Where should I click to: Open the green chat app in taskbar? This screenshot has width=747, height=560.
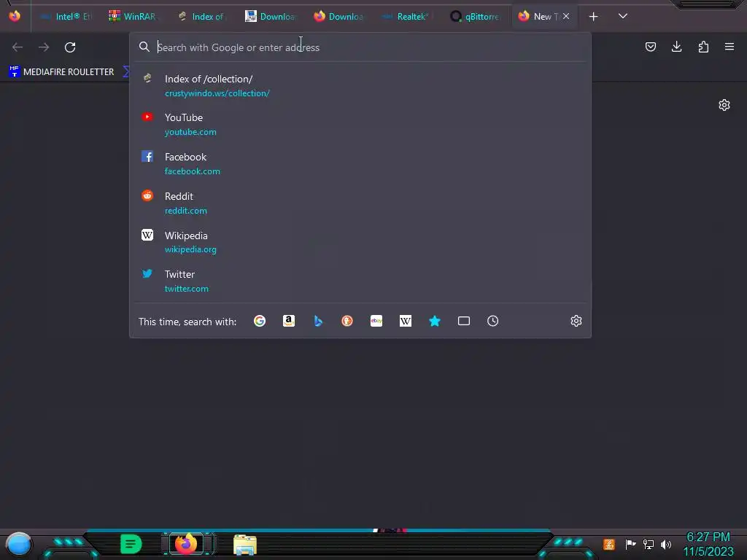pyautogui.click(x=131, y=544)
